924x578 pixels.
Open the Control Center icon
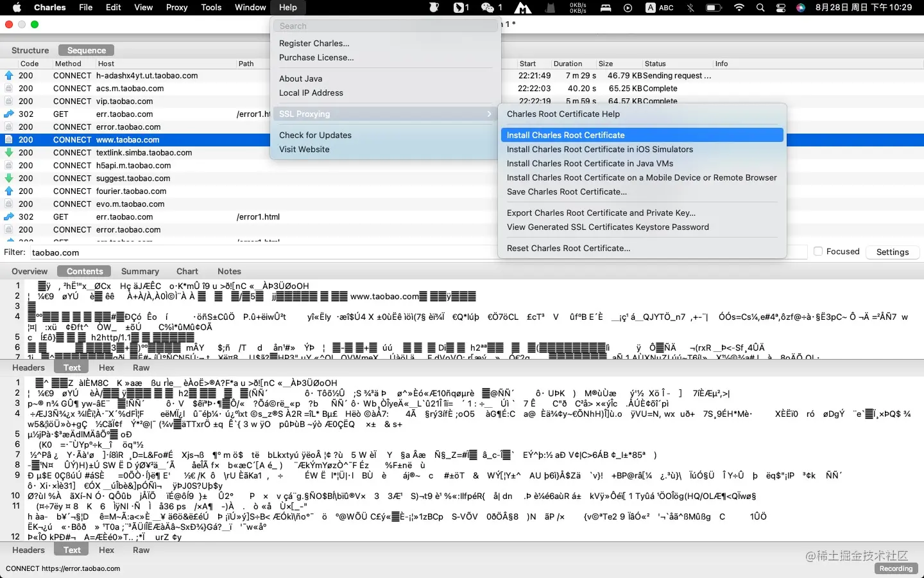(x=781, y=8)
